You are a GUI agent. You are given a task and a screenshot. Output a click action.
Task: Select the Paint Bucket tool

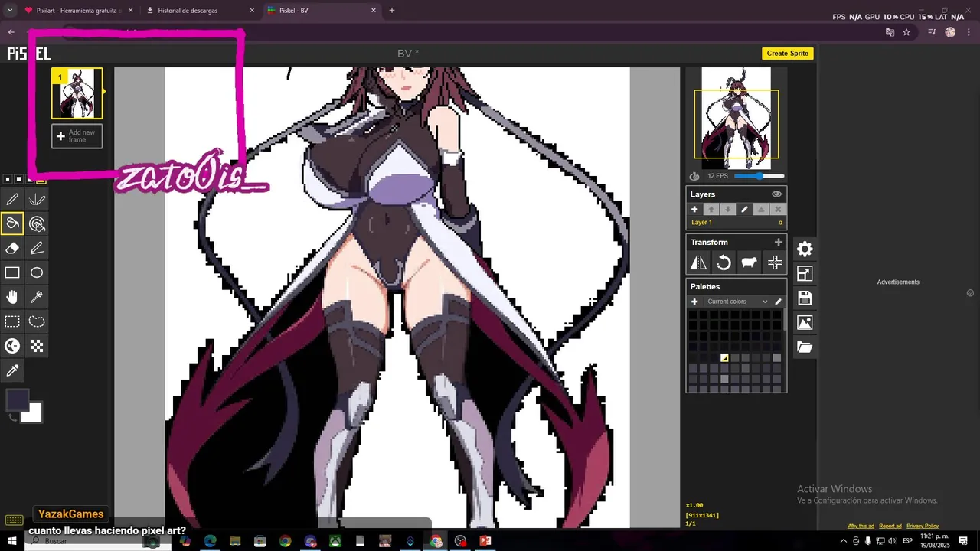tap(12, 224)
